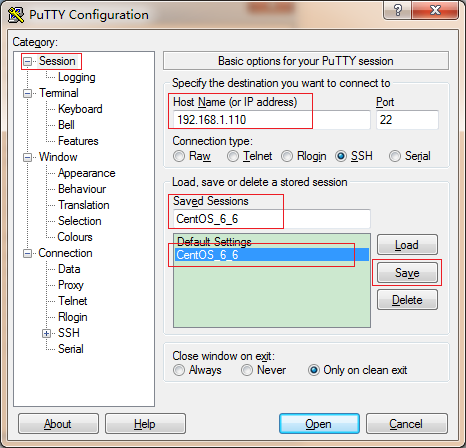Viewport: 466px width, 448px height.
Task: Open the Logging category
Action: [77, 77]
